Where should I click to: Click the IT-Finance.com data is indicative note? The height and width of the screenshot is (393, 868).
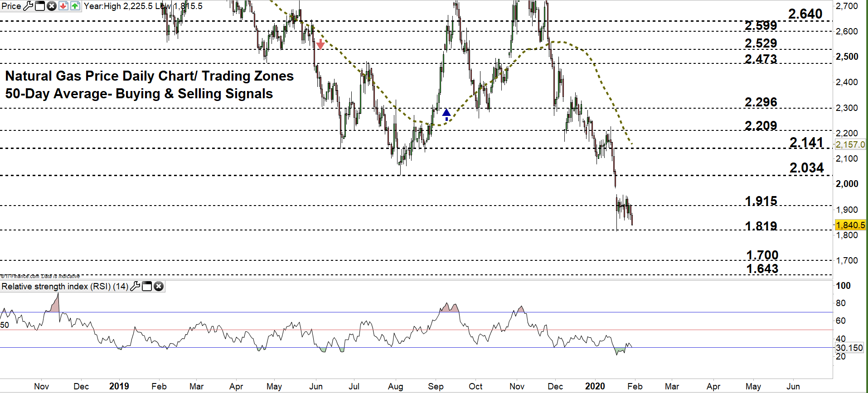point(40,276)
